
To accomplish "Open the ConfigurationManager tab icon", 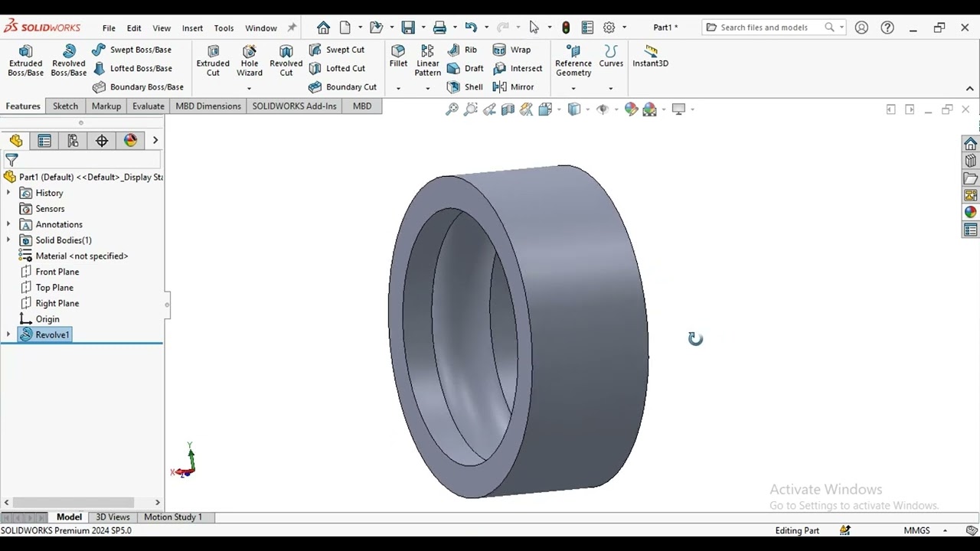I will pyautogui.click(x=73, y=141).
